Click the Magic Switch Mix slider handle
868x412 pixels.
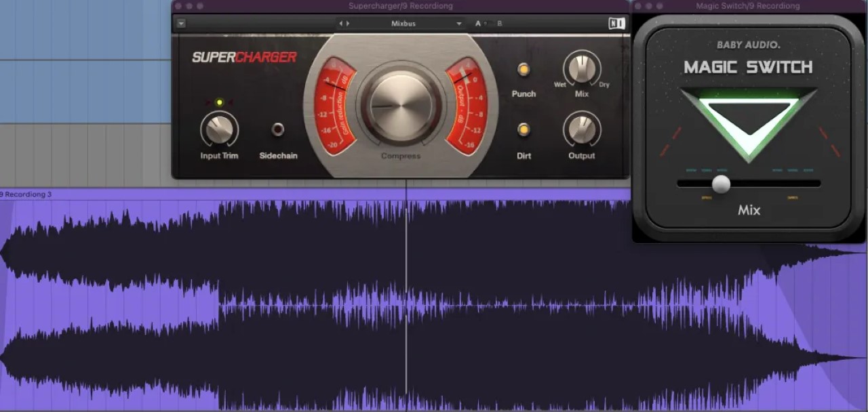coord(722,184)
